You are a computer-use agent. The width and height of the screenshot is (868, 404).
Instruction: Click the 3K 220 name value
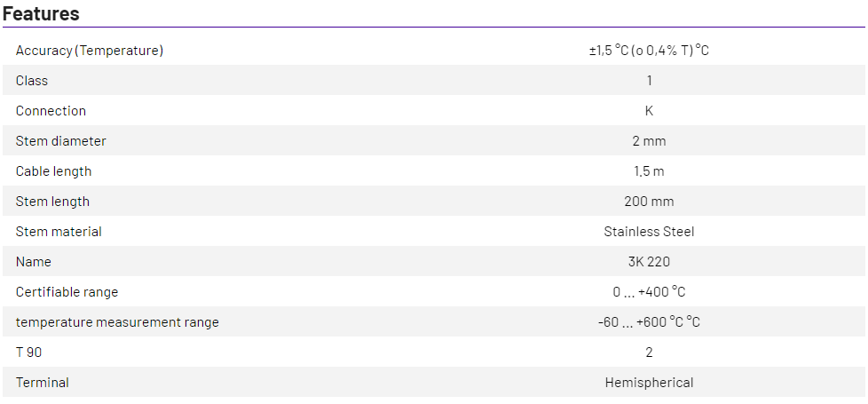[649, 262]
